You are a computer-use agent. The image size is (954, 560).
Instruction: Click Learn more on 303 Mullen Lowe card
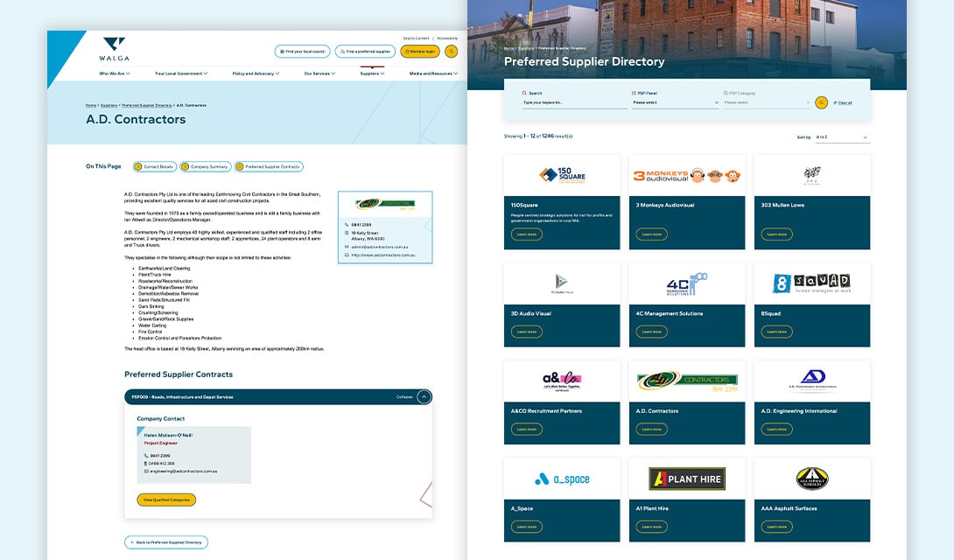[776, 234]
